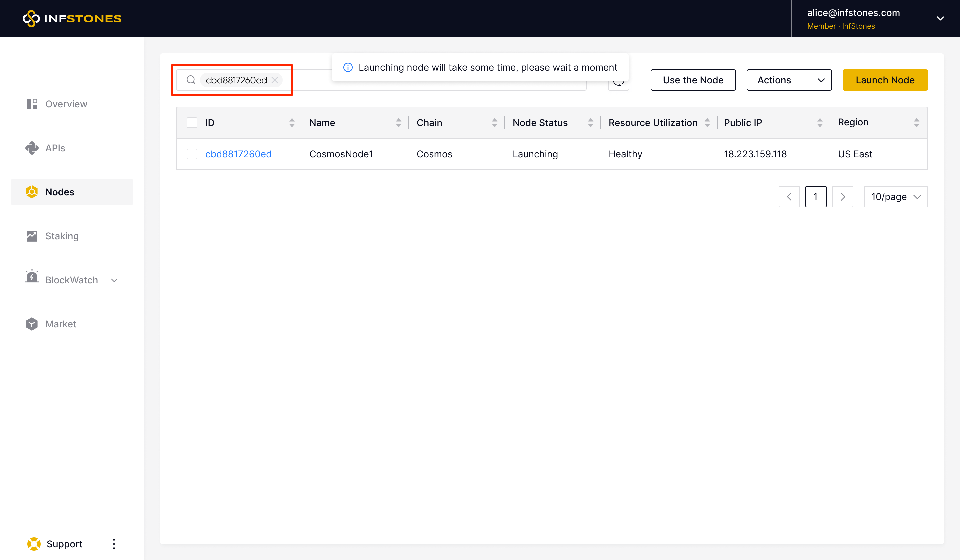Go to the Overview section
The height and width of the screenshot is (560, 960).
pos(66,104)
